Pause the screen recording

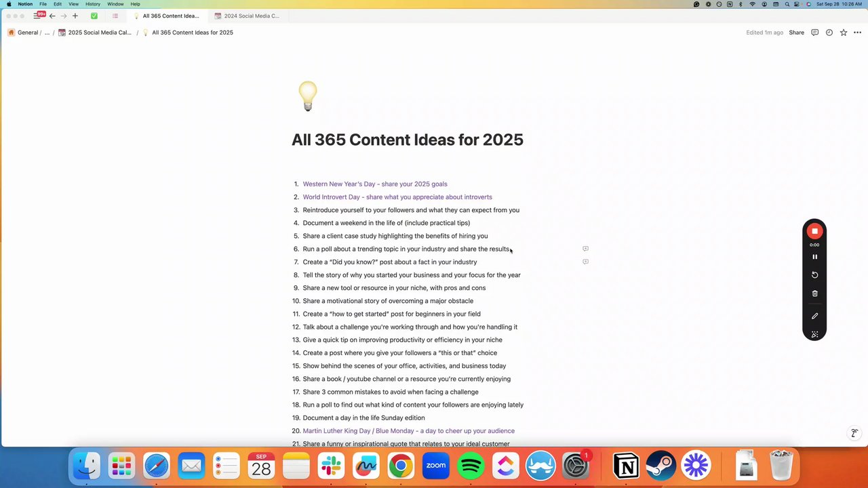[814, 257]
